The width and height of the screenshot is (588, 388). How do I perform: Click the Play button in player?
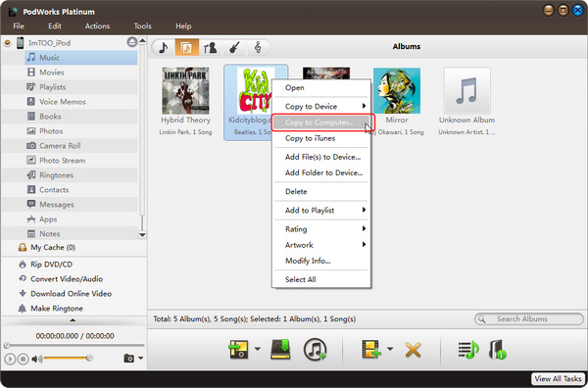(x=10, y=360)
